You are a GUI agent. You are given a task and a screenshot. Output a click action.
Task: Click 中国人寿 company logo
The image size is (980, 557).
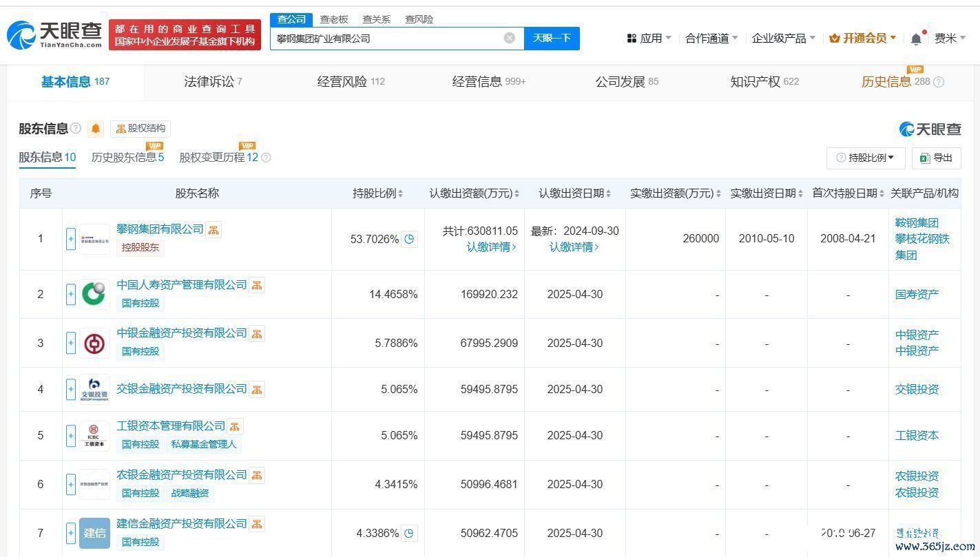[x=94, y=295]
